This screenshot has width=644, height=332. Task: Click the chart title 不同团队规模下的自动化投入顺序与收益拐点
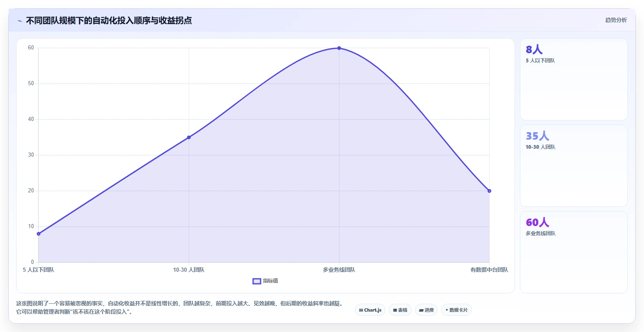109,20
